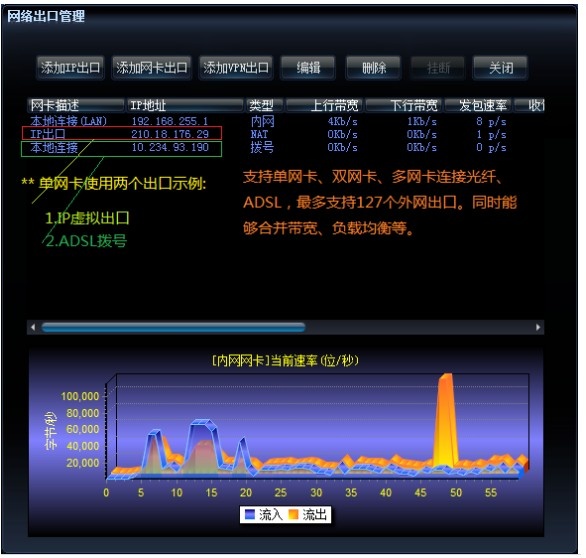Click the 编辑 button

[308, 68]
